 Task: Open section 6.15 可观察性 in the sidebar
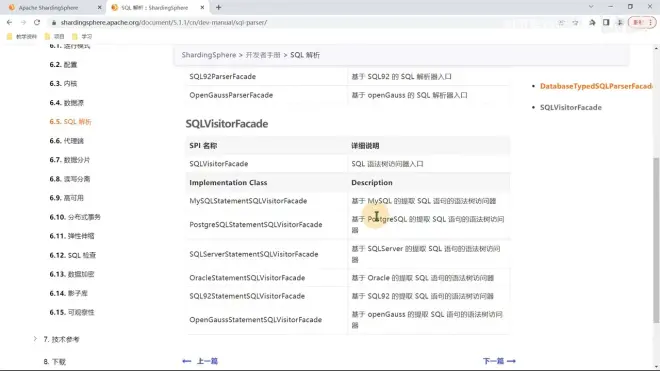point(72,312)
